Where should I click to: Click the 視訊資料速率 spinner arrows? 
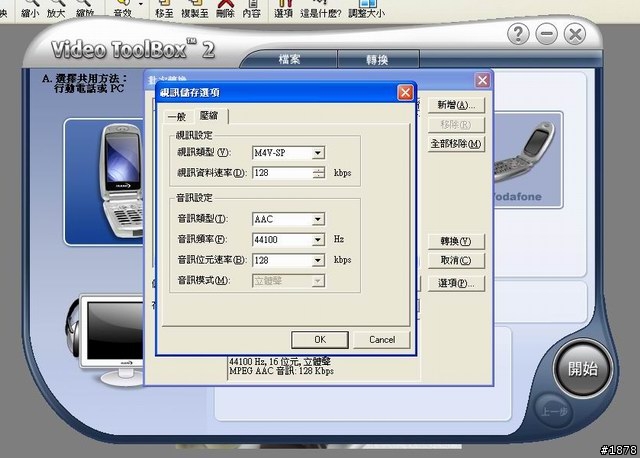318,173
